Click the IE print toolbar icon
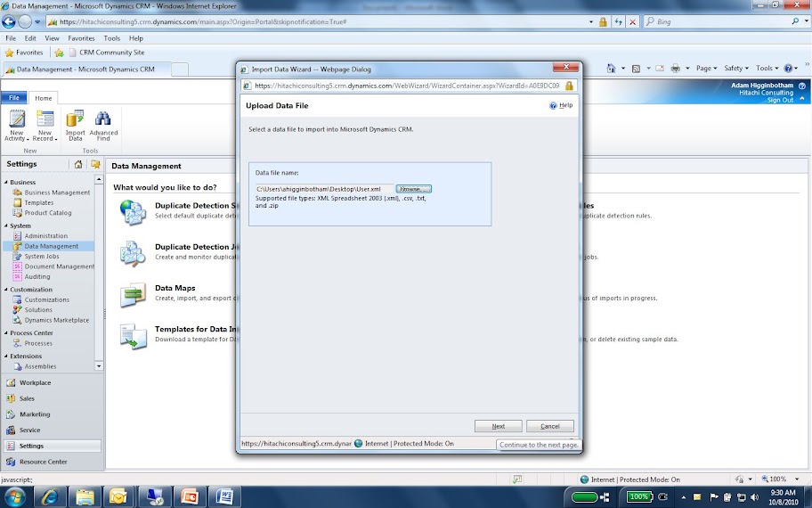This screenshot has width=812, height=508. (675, 69)
